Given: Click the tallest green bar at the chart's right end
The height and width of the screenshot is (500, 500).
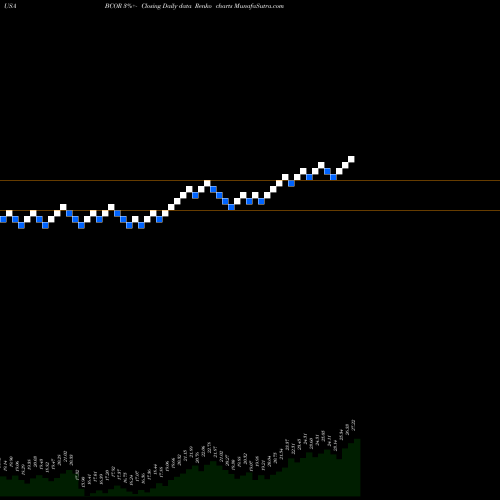Looking at the screenshot, I should point(357,467).
